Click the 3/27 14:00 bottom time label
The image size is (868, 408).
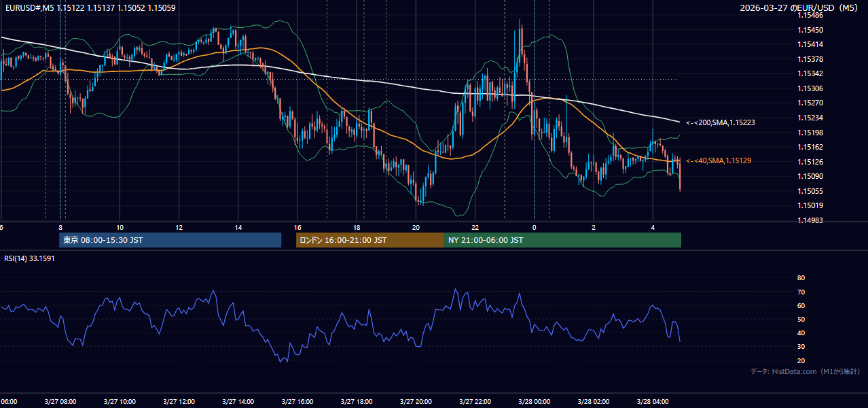[x=238, y=401]
